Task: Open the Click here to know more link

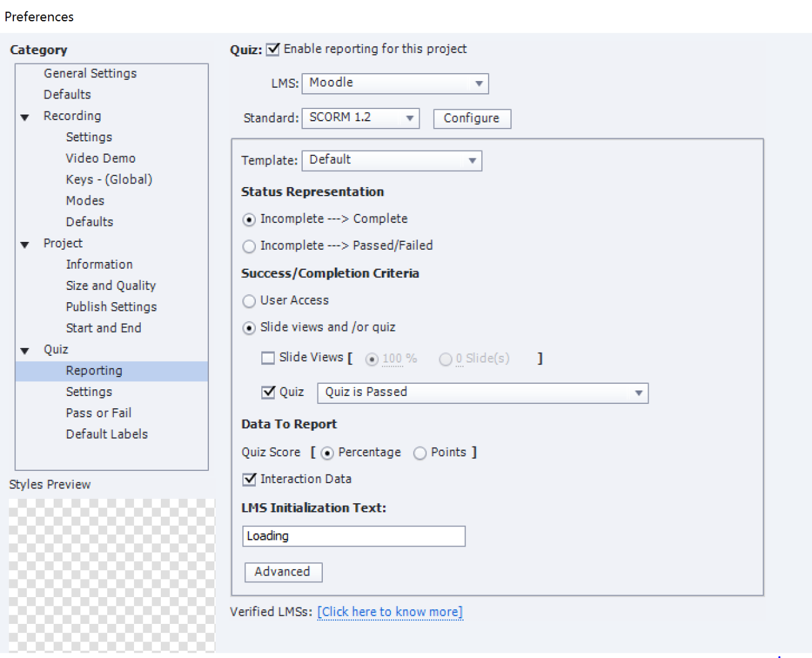Action: pyautogui.click(x=390, y=612)
